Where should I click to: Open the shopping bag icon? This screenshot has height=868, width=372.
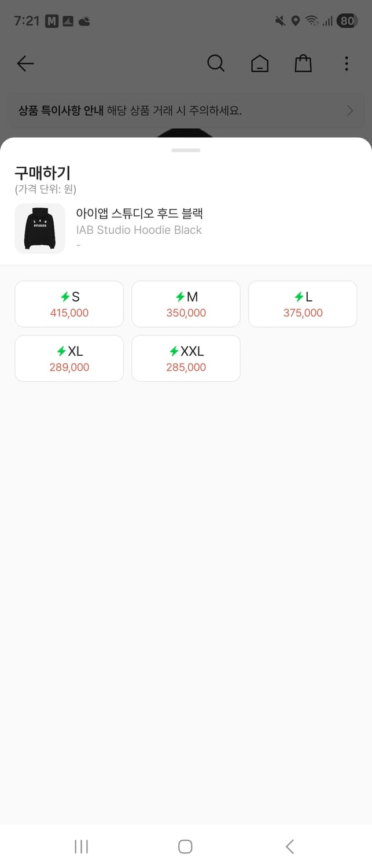coord(303,64)
